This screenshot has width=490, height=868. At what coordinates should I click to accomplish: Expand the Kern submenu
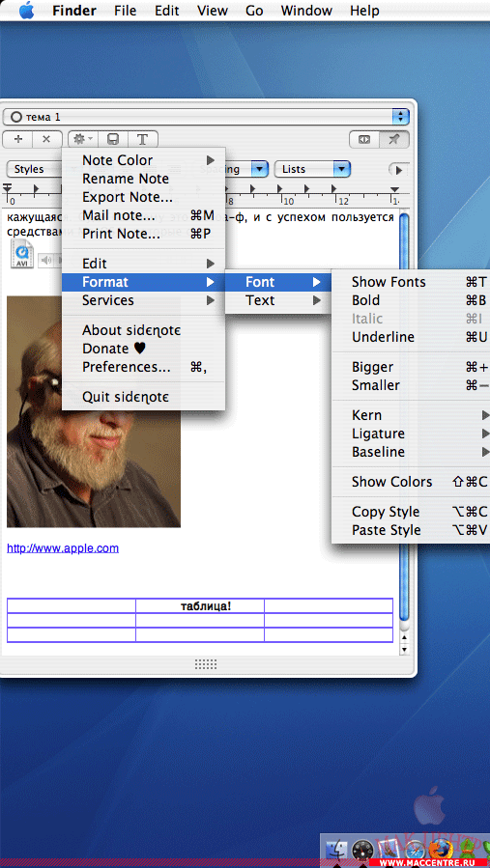(411, 415)
